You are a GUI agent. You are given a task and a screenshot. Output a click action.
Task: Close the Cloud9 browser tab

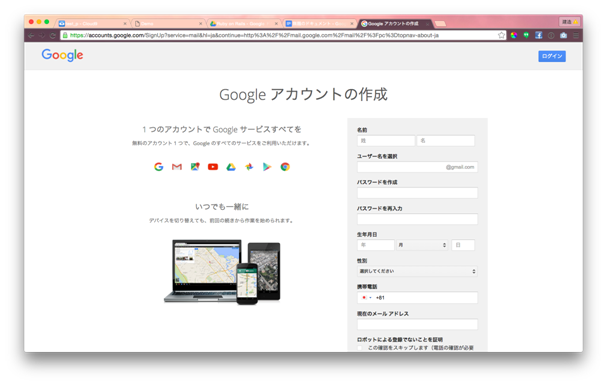pos(125,24)
